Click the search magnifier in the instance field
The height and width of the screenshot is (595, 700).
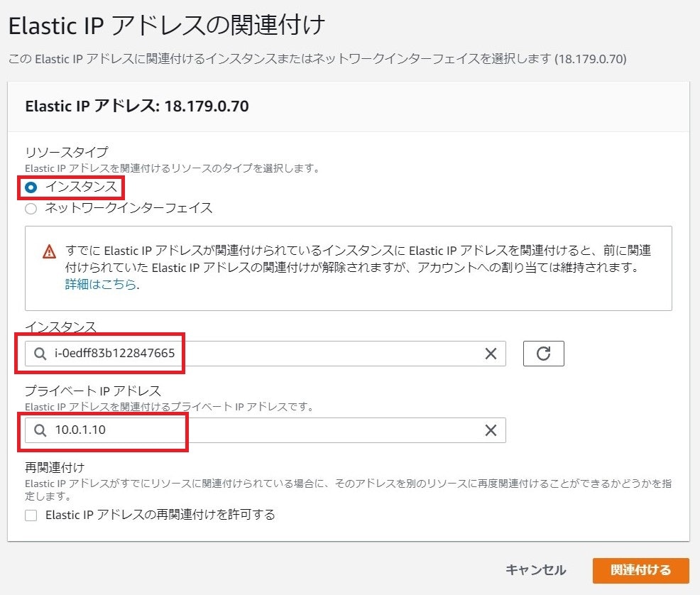click(40, 354)
